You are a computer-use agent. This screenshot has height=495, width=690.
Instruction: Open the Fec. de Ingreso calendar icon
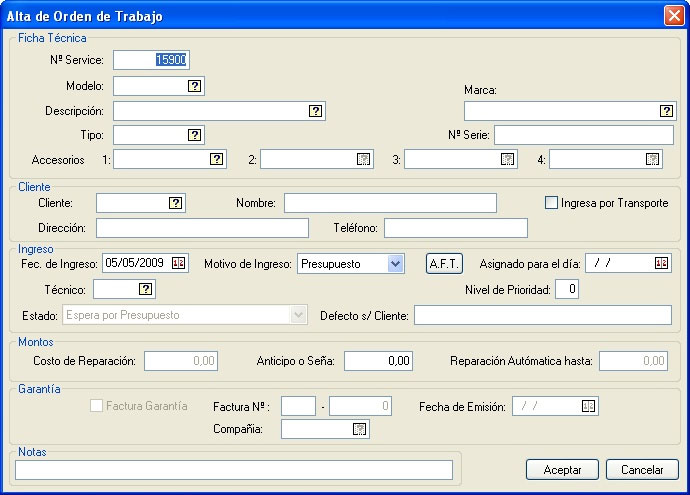[x=179, y=263]
